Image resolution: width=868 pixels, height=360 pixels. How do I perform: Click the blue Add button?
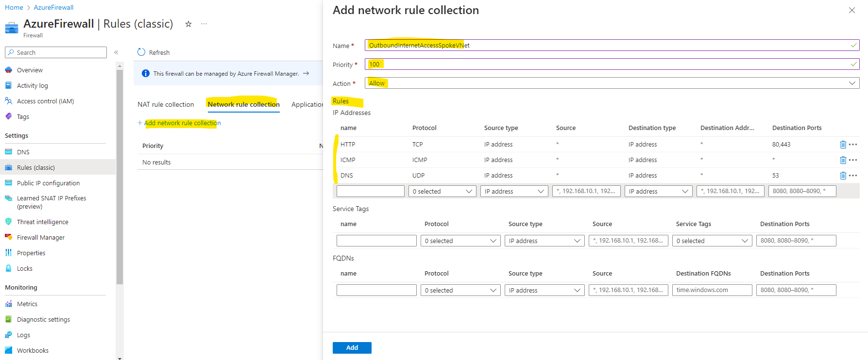point(352,347)
